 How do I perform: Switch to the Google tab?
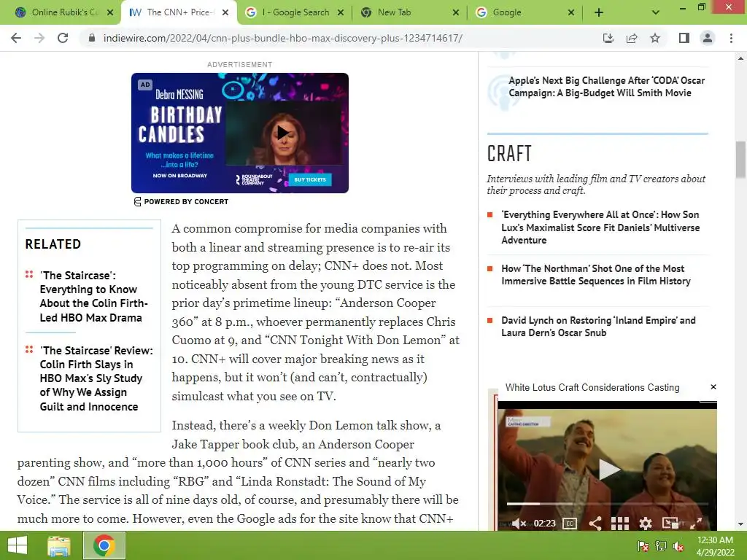[x=507, y=12]
